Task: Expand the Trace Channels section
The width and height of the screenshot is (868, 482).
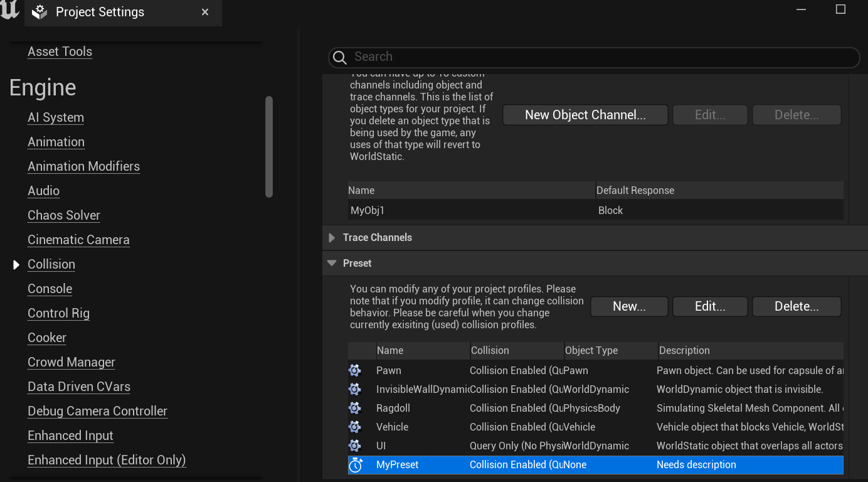Action: click(332, 238)
